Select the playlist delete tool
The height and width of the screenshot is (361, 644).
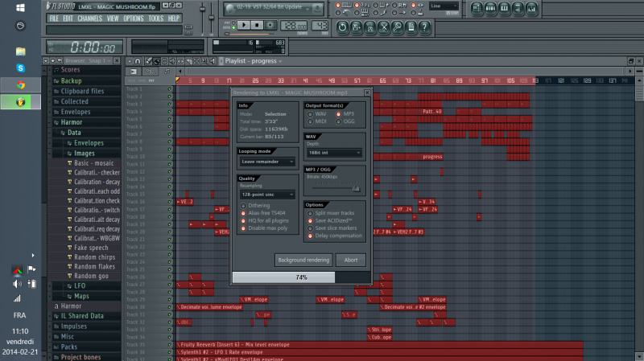click(165, 61)
